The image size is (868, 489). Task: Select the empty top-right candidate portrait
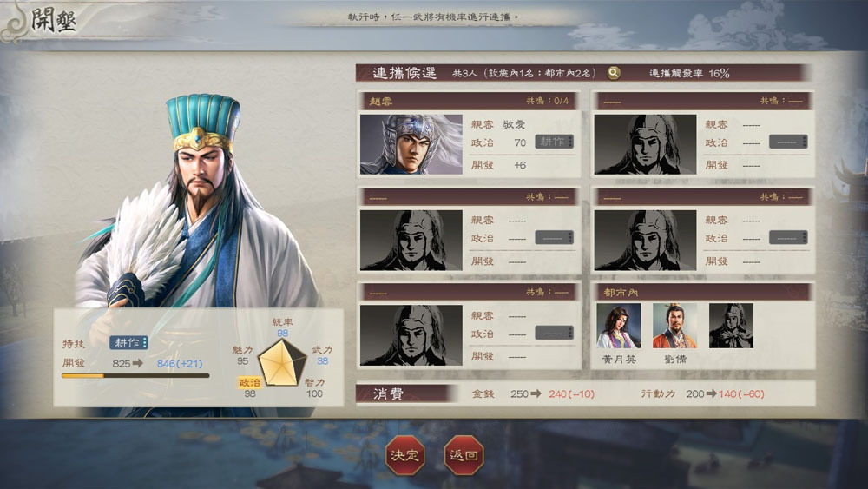coord(645,144)
